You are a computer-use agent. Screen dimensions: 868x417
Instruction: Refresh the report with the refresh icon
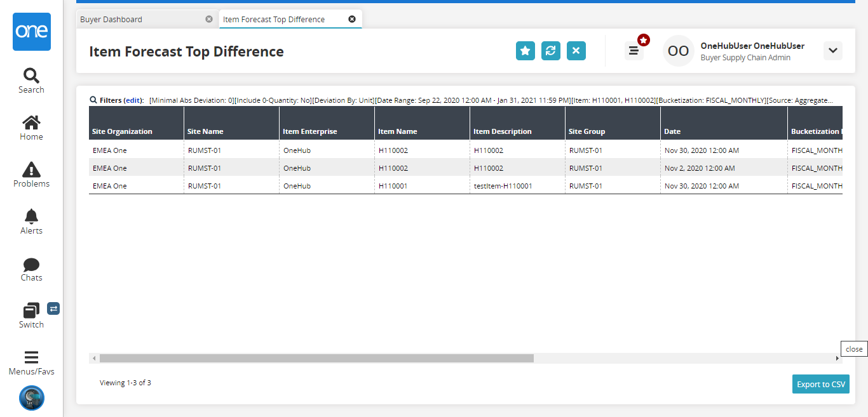pyautogui.click(x=550, y=51)
